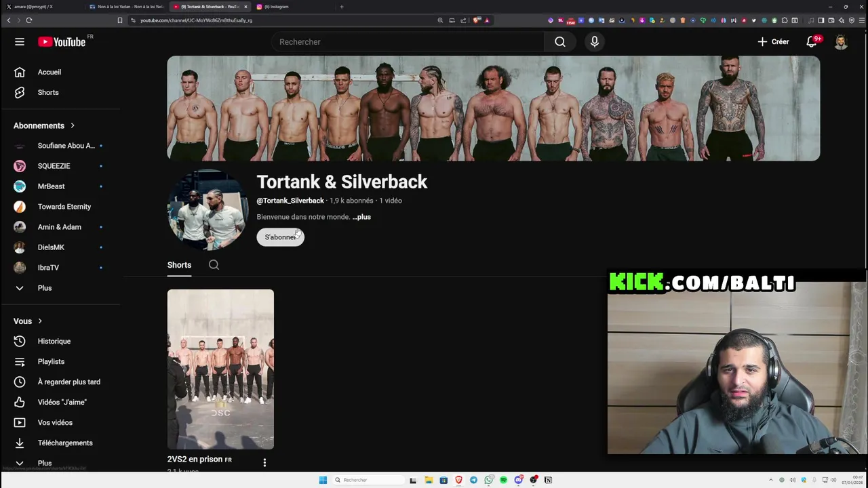Open the YouTube hamburger guide menu
The width and height of the screenshot is (868, 488).
pos(20,42)
